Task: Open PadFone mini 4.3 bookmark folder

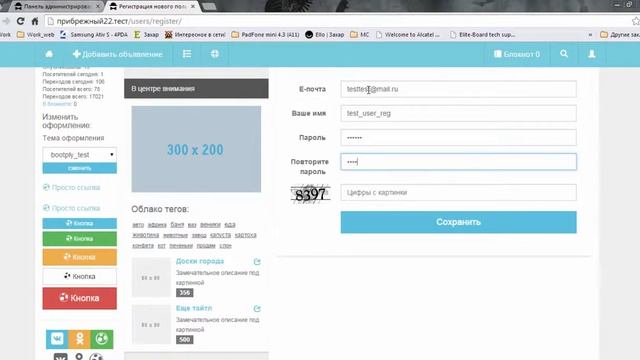Action: [x=265, y=35]
